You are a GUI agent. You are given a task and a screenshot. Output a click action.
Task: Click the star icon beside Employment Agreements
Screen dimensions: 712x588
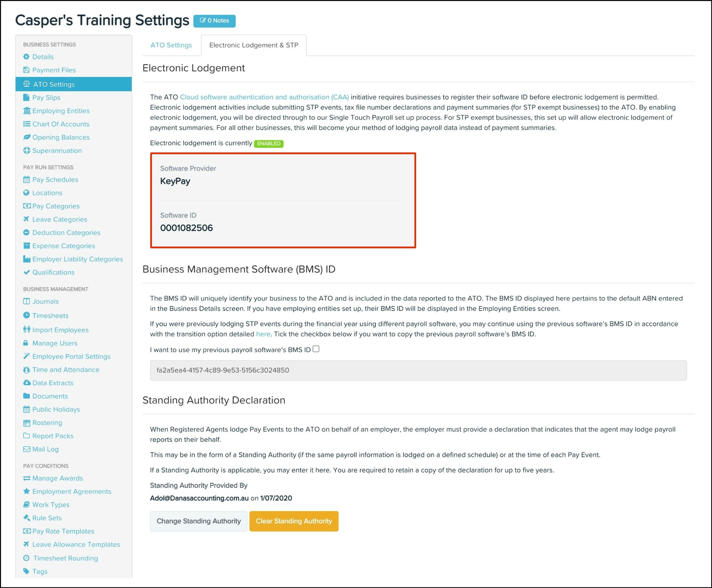tap(26, 491)
